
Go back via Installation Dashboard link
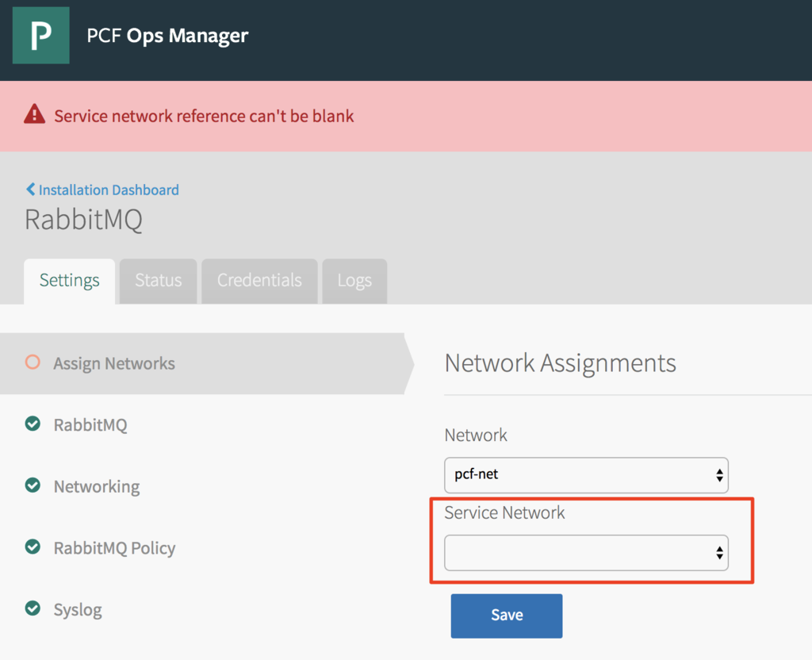109,190
